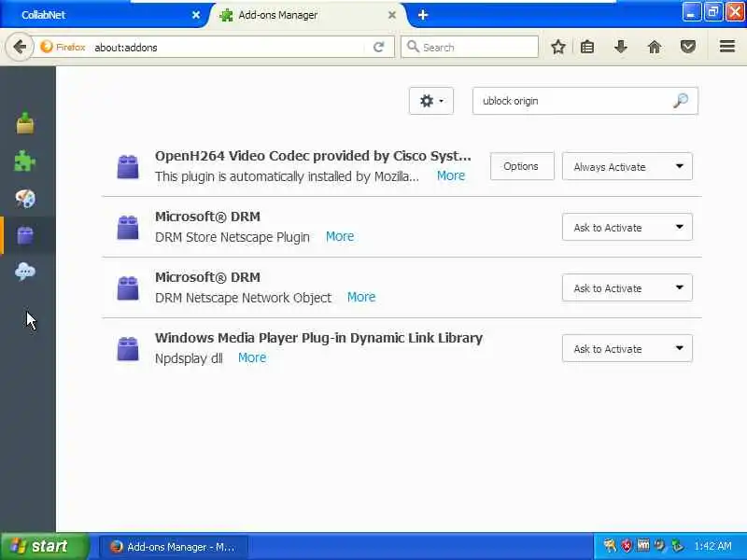Reload the about:addons page
747x560 pixels.
(379, 48)
